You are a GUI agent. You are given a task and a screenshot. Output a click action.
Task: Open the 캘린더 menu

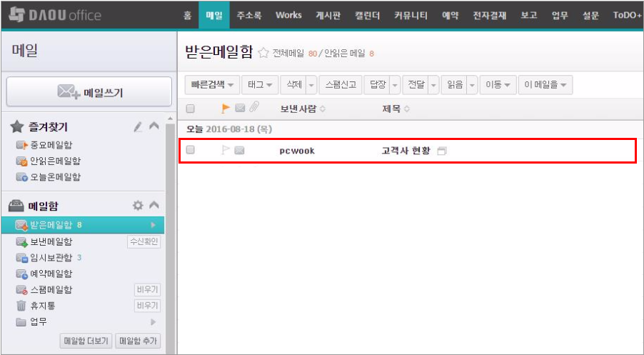click(x=367, y=16)
